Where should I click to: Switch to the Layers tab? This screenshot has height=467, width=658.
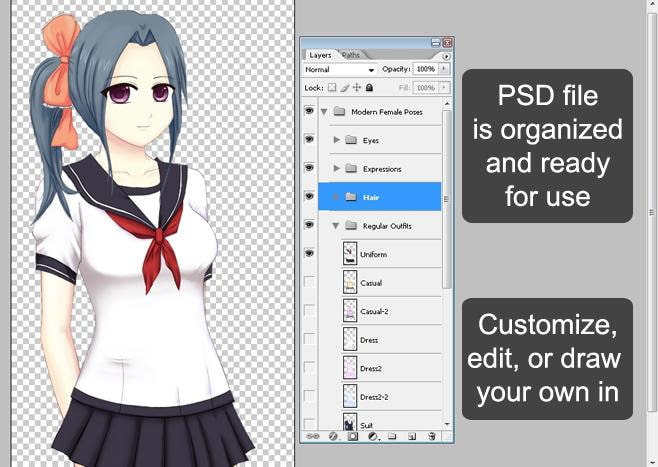coord(320,55)
